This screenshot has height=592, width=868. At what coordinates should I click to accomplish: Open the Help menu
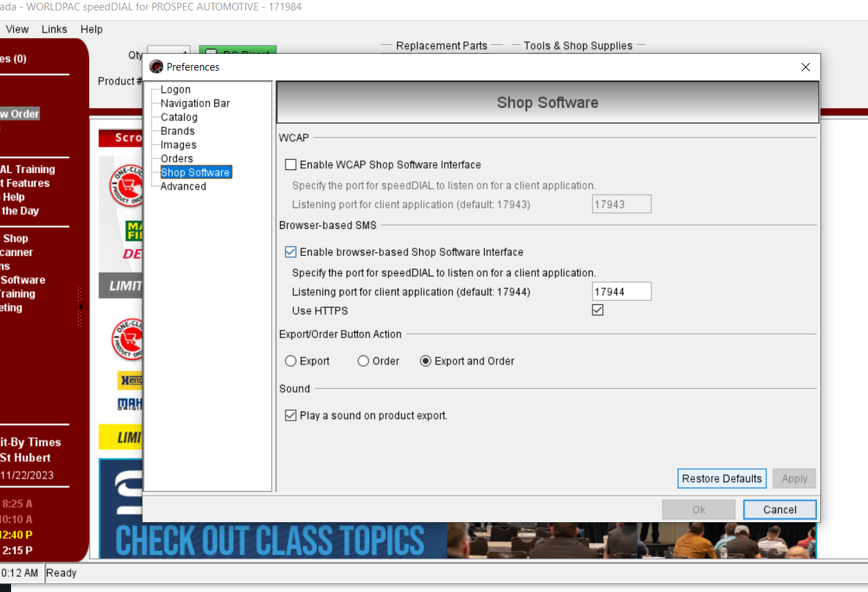91,29
